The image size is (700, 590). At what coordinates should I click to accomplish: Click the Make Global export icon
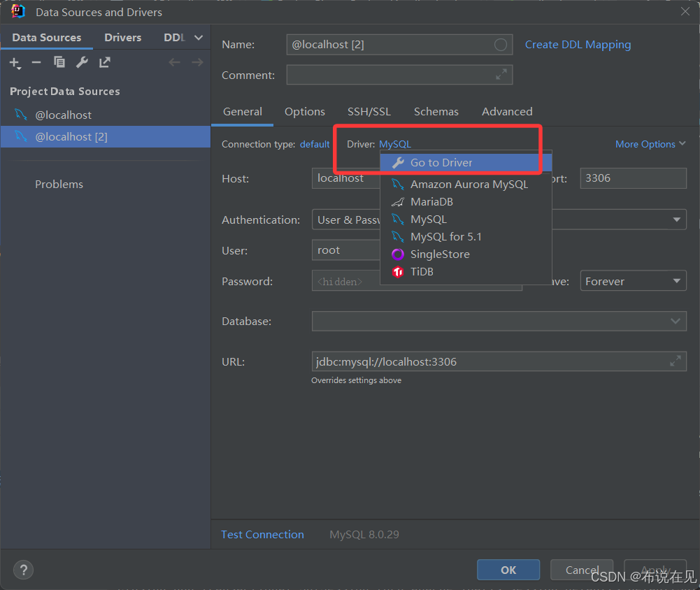(x=105, y=62)
